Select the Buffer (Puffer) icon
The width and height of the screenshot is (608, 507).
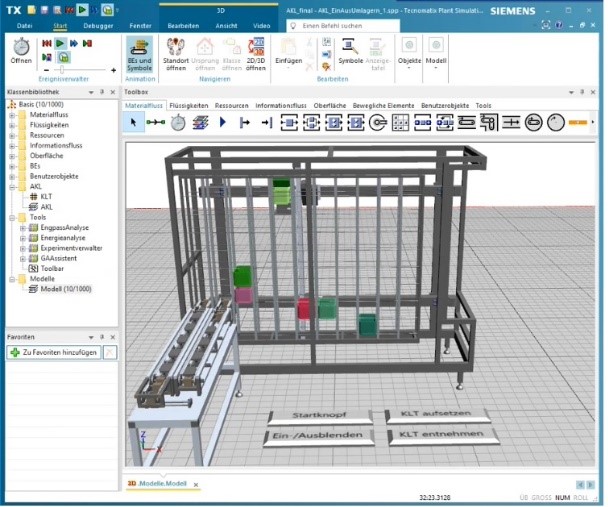[422, 123]
